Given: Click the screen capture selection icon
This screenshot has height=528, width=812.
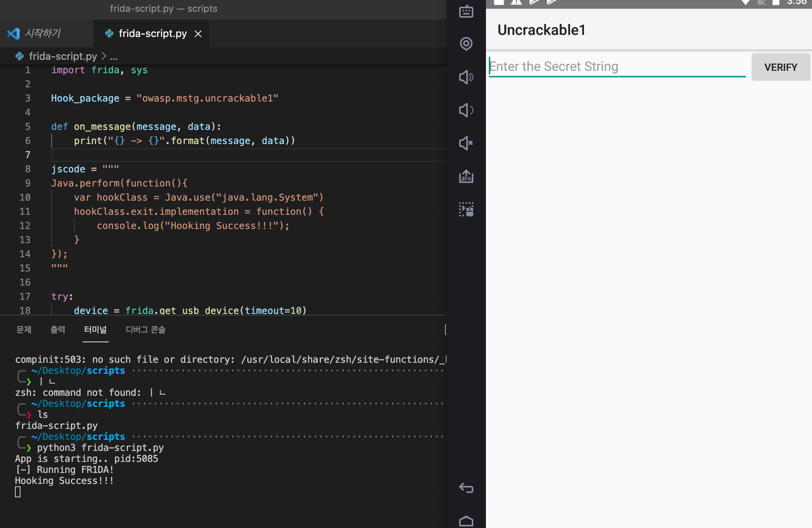Looking at the screenshot, I should (x=466, y=209).
